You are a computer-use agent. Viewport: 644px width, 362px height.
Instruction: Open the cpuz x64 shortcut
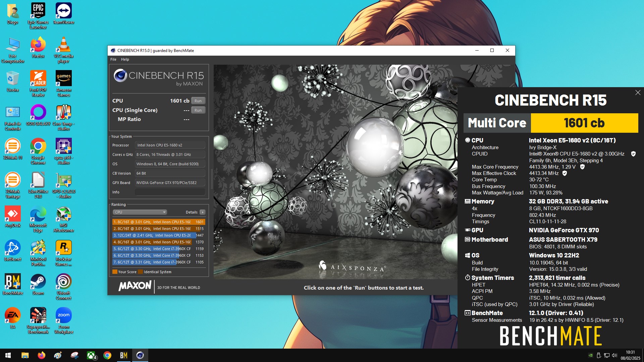pos(63,151)
